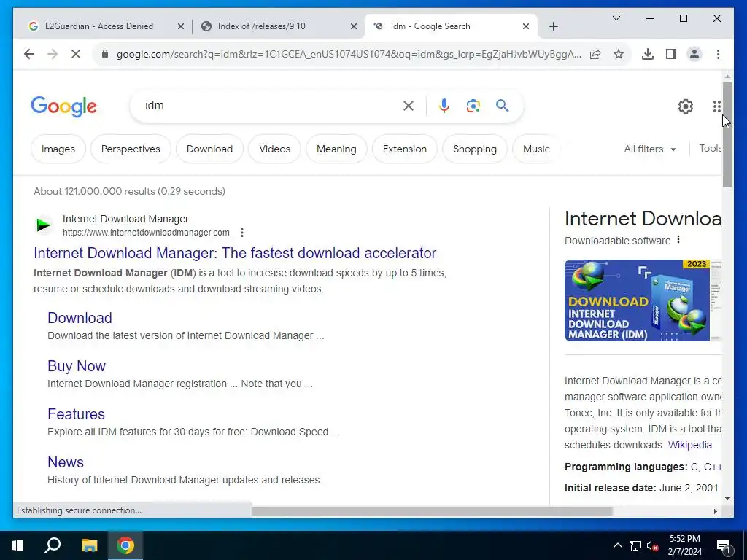Open Chrome profile avatar
Screen dimensions: 747x560
coord(694,54)
